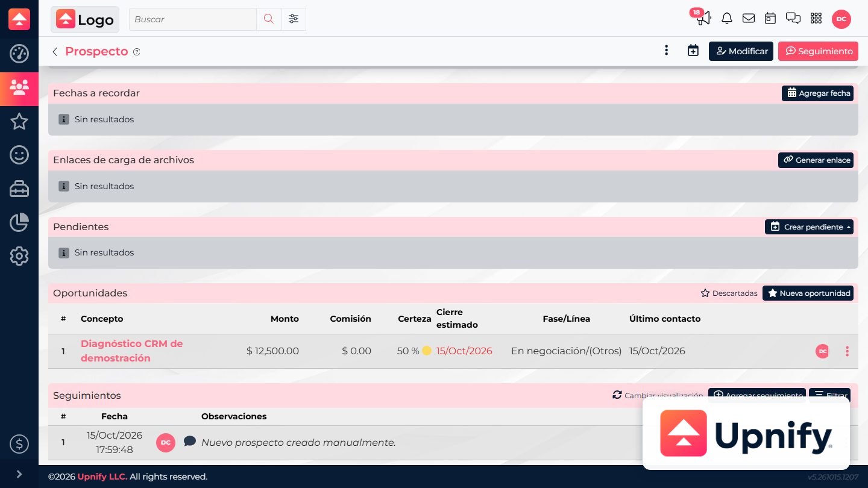This screenshot has height=488, width=868.
Task: Click the search magnifier button
Action: 269,19
